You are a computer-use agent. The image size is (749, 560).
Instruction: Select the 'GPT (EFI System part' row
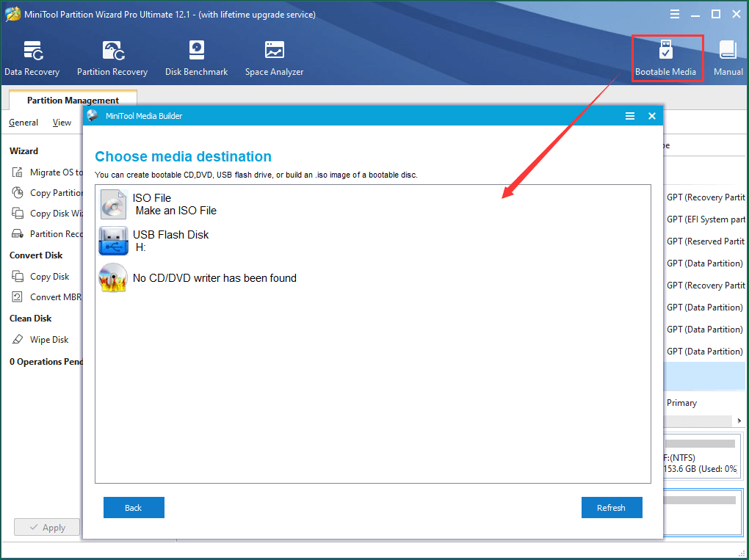(x=706, y=219)
